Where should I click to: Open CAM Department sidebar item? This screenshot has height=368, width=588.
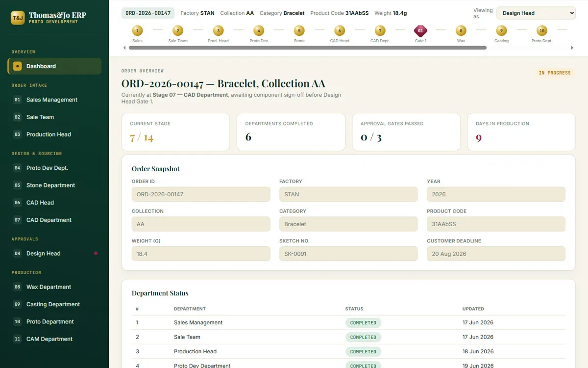[x=54, y=339]
